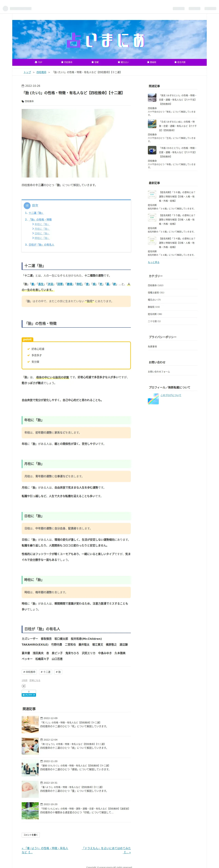This screenshot has height=868, width=219.
Task: Open sidebar article 「癸亥 (みずのとい)」
Action: (178, 100)
